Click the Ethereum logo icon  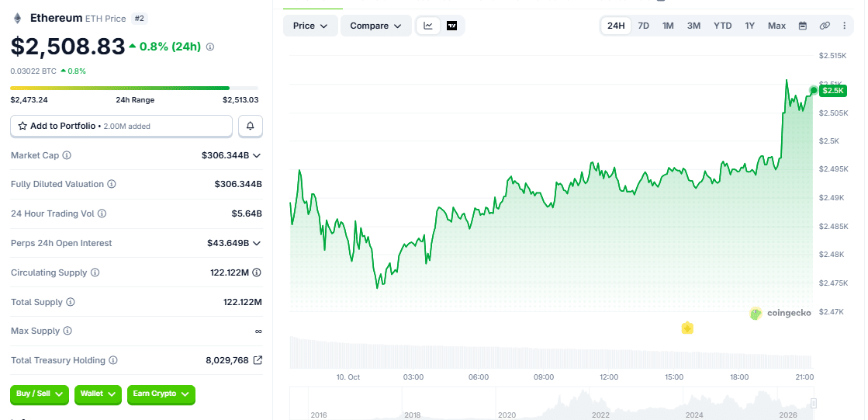[18, 19]
